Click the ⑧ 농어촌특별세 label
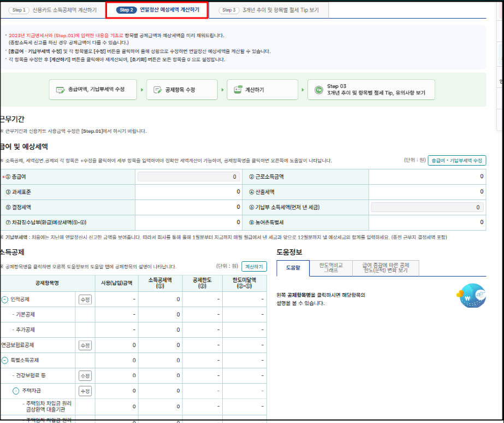 pos(266,222)
